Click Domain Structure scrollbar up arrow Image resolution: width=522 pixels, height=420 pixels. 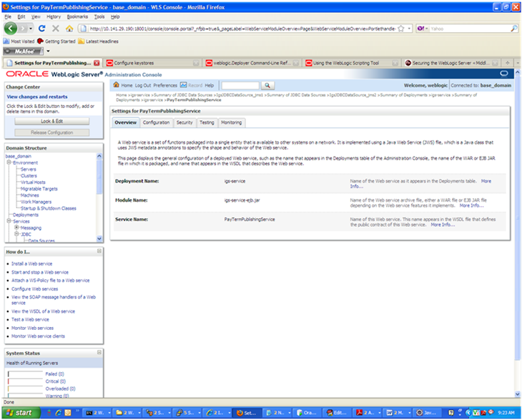(99, 156)
